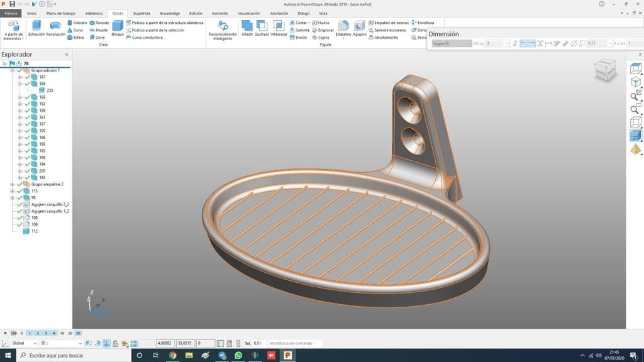Select the Cajera feature tool
The width and height of the screenshot is (644, 362).
click(x=321, y=37)
